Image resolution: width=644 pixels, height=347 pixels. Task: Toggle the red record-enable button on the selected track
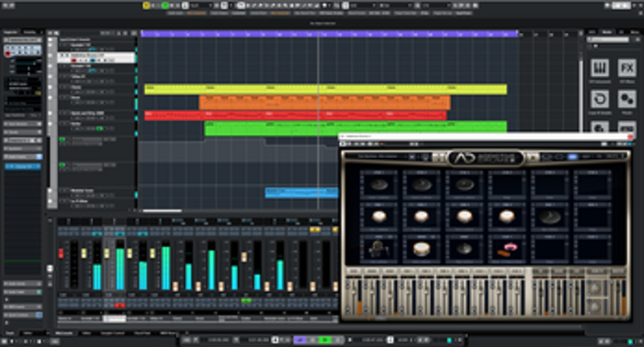(74, 61)
